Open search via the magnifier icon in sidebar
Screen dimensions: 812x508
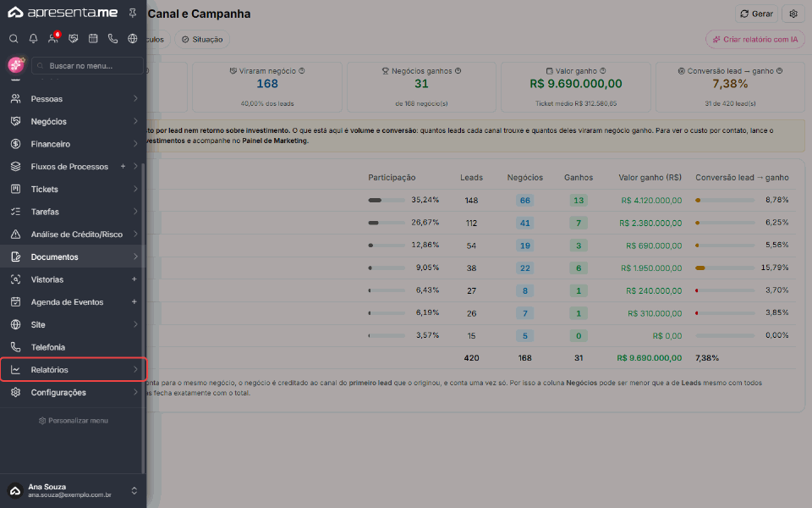click(x=14, y=38)
